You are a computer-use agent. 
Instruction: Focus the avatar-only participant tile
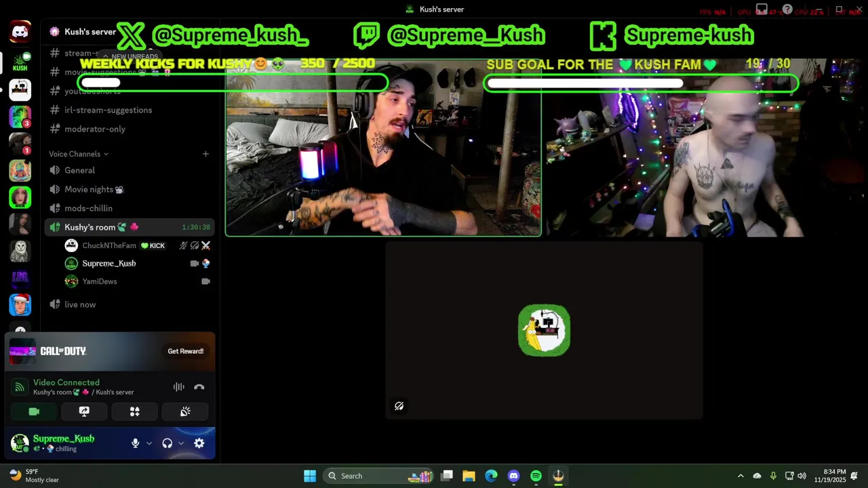click(x=544, y=330)
